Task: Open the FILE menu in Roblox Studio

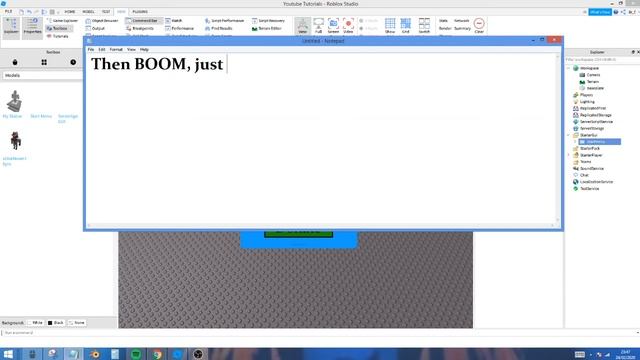Action: (x=8, y=11)
